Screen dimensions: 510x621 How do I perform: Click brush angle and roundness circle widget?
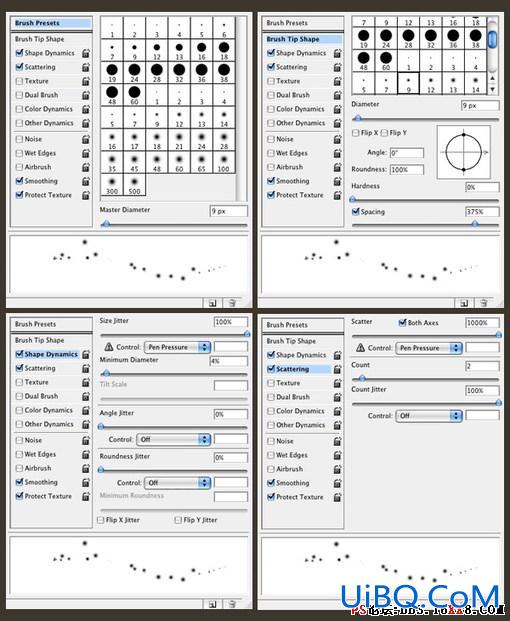point(464,152)
